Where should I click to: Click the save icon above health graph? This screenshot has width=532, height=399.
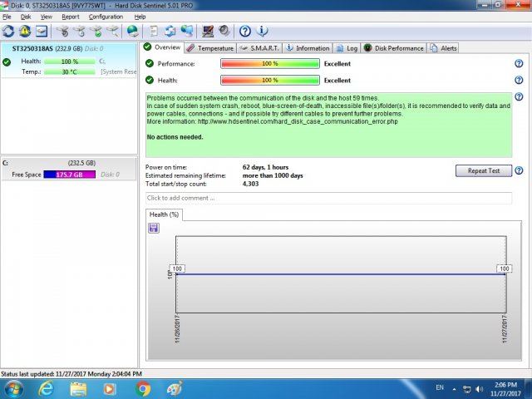pos(153,228)
